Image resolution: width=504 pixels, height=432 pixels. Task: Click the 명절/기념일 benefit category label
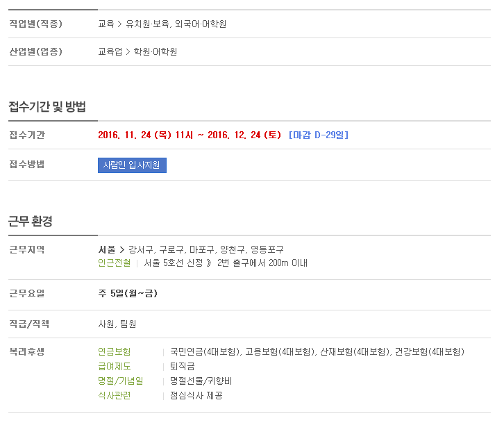[x=121, y=381]
